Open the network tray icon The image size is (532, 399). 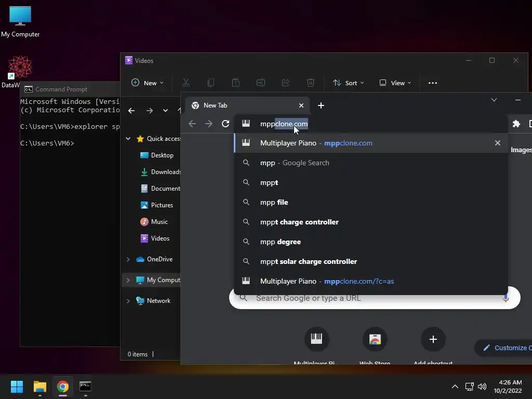pos(470,387)
